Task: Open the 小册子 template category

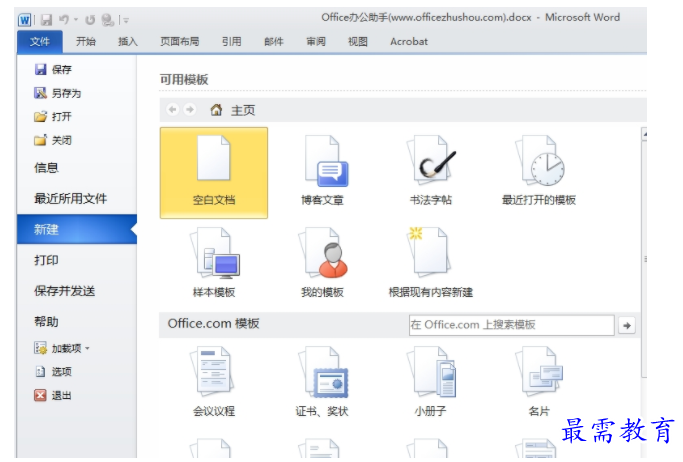Action: (431, 382)
